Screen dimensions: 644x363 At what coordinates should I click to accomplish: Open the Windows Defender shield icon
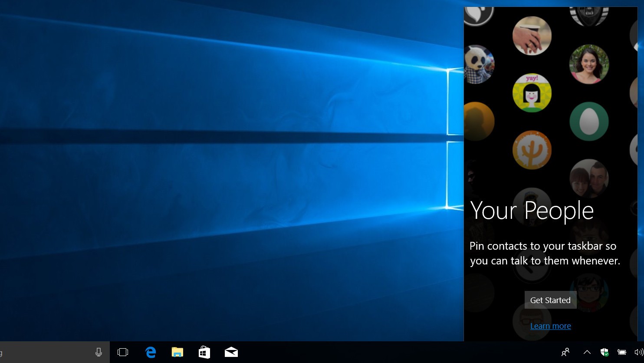pos(604,352)
